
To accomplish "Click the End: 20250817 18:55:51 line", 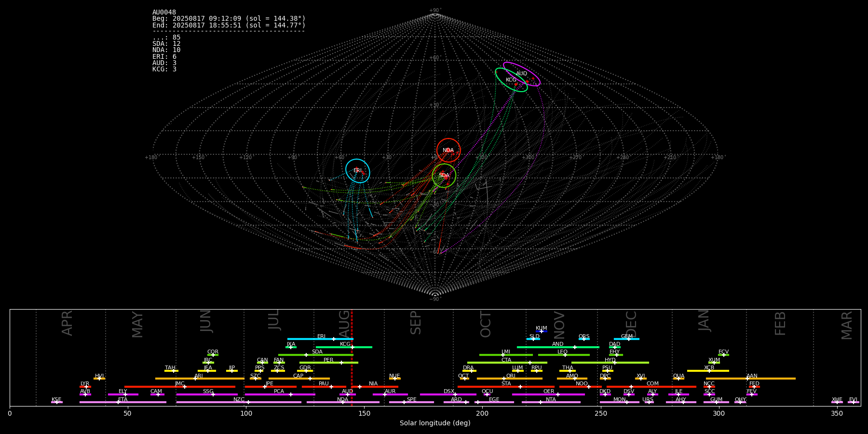I will click(x=229, y=25).
